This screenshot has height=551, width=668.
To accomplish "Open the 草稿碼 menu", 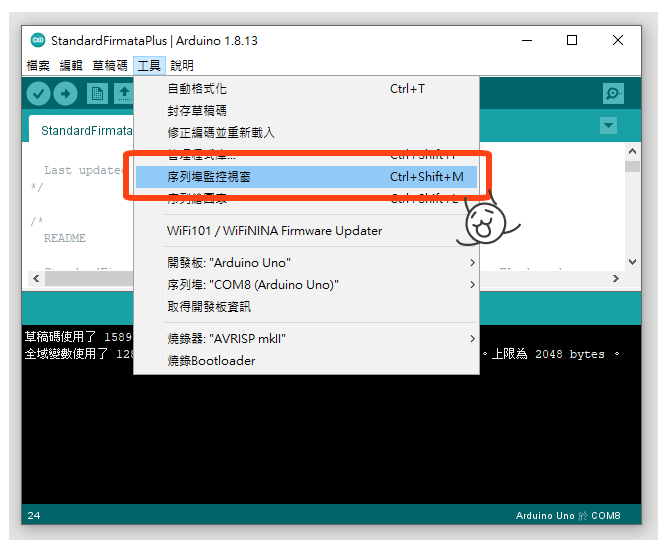I will tap(109, 65).
